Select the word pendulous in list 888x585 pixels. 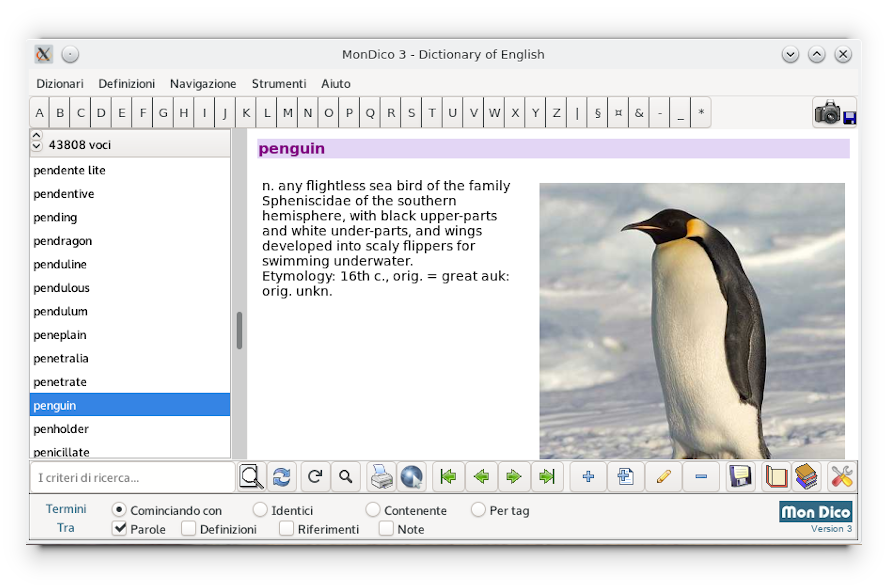[130, 288]
